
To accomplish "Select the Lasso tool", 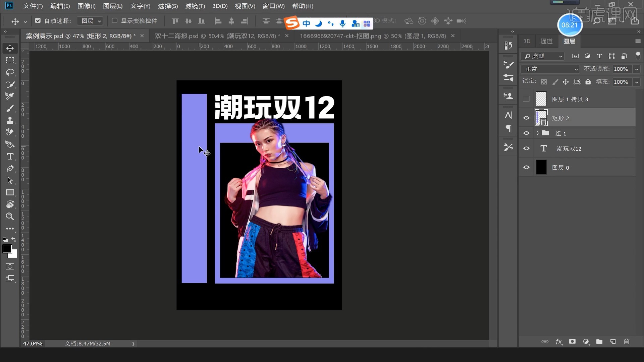I will pyautogui.click(x=10, y=72).
